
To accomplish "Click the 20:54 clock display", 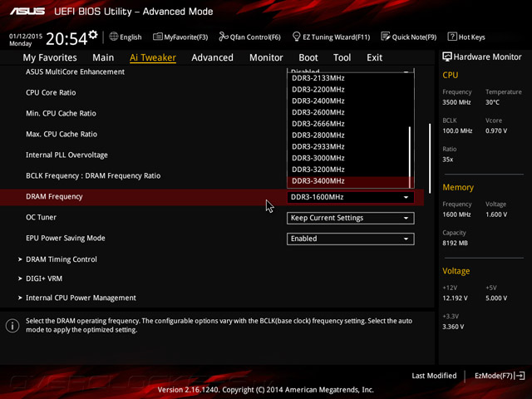I will coord(66,39).
